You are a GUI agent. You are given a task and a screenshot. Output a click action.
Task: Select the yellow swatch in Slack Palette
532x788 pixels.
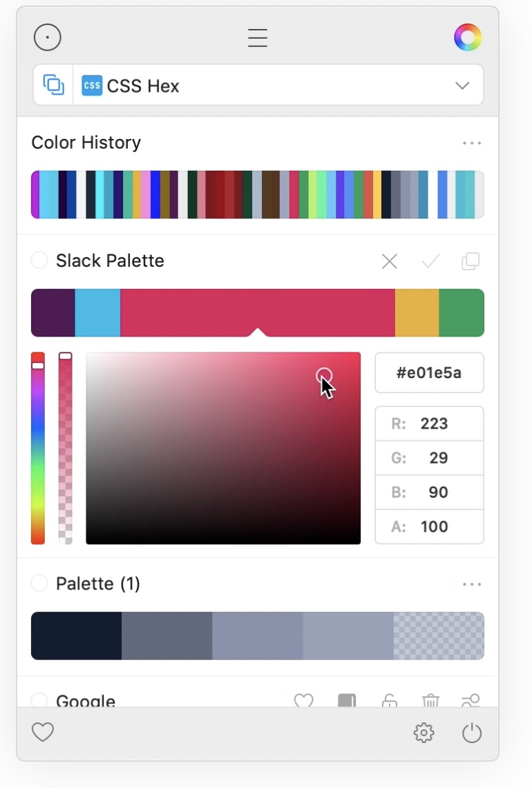(x=417, y=312)
